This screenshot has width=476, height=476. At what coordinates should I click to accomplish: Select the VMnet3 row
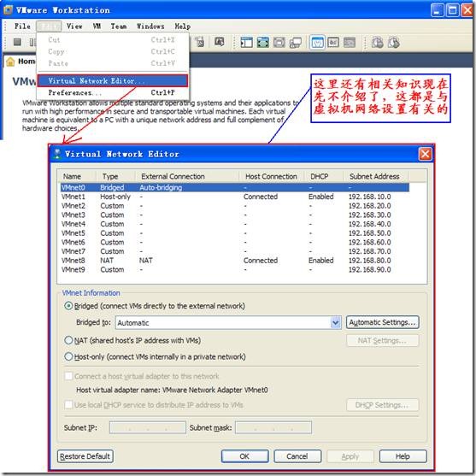(x=234, y=214)
